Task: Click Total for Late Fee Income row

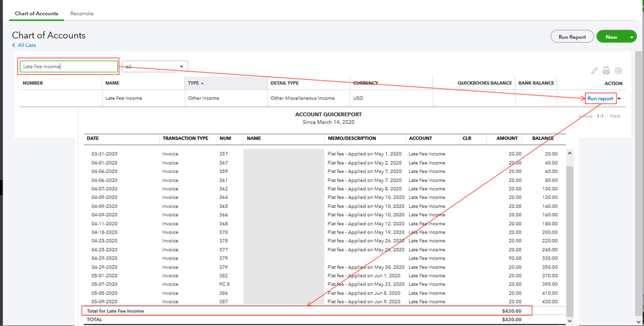Action: 307,311
